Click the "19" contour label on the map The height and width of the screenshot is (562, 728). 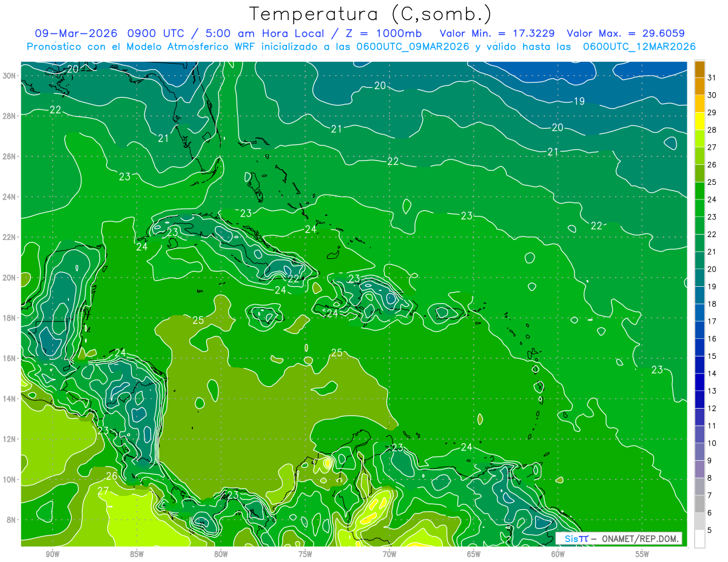[x=579, y=101]
